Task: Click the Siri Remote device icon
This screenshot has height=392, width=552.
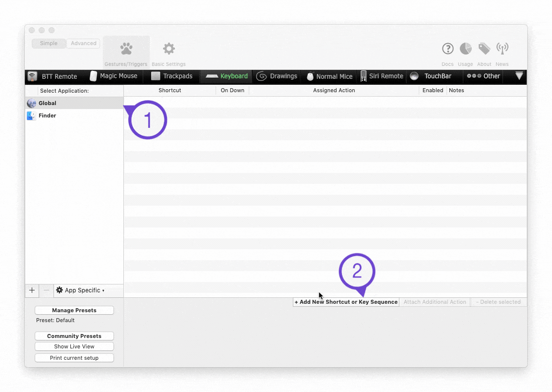Action: tap(363, 76)
